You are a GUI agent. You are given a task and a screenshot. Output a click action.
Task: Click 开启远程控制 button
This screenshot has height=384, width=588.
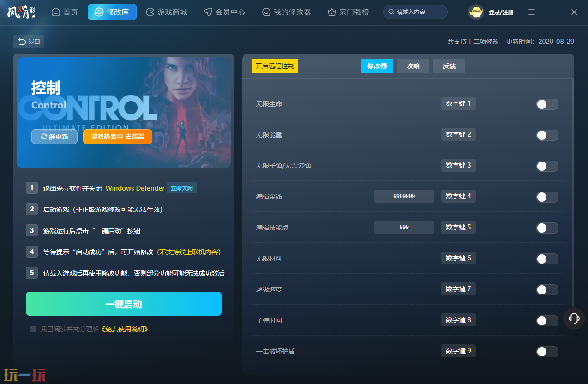pyautogui.click(x=275, y=66)
